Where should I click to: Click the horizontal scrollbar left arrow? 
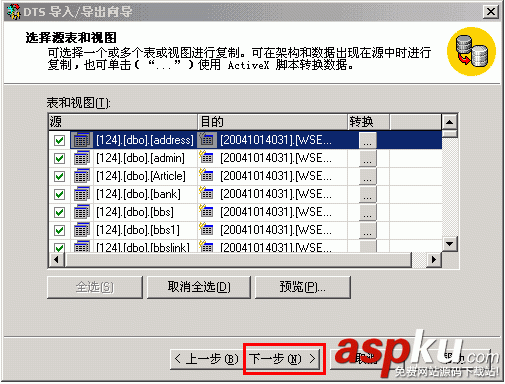tap(57, 260)
